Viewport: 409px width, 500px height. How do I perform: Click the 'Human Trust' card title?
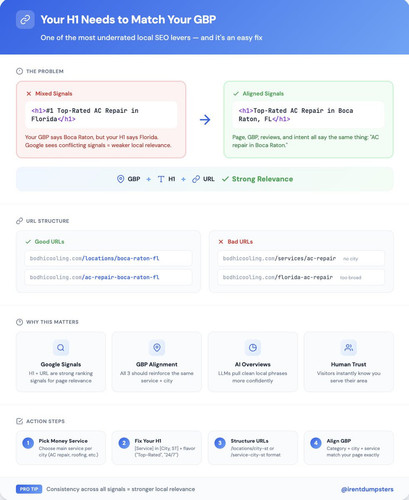[349, 364]
